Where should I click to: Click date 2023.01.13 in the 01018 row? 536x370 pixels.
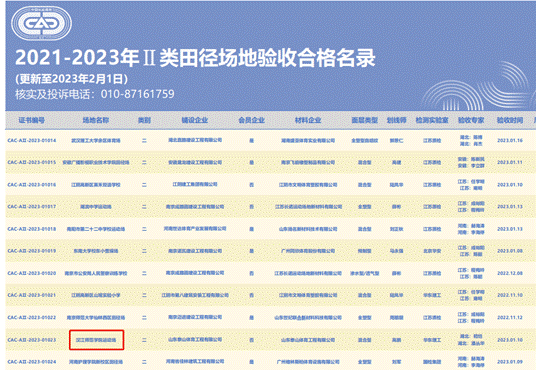(x=510, y=229)
